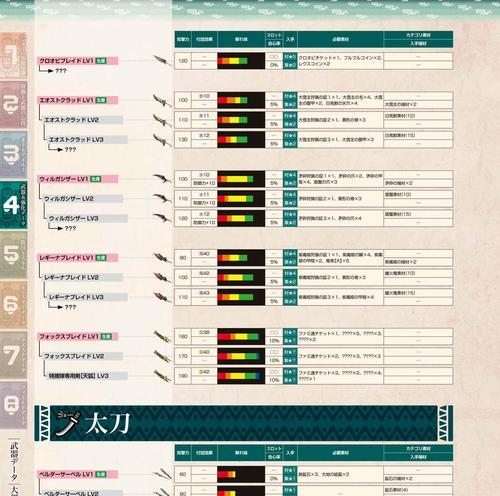Switch to chapter tab number 5
The width and height of the screenshot is (500, 496).
13,255
